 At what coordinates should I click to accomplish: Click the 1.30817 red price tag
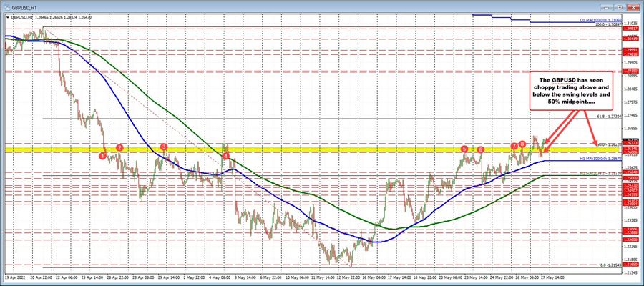click(x=630, y=29)
